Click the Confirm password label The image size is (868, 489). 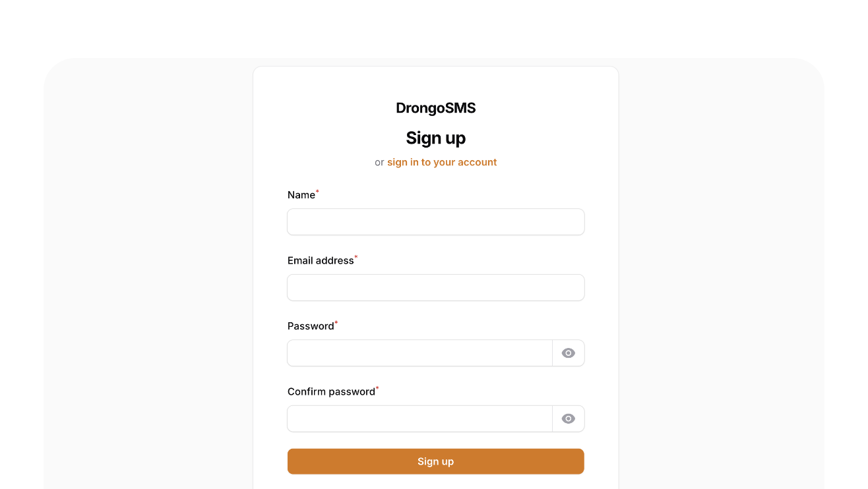click(x=331, y=391)
